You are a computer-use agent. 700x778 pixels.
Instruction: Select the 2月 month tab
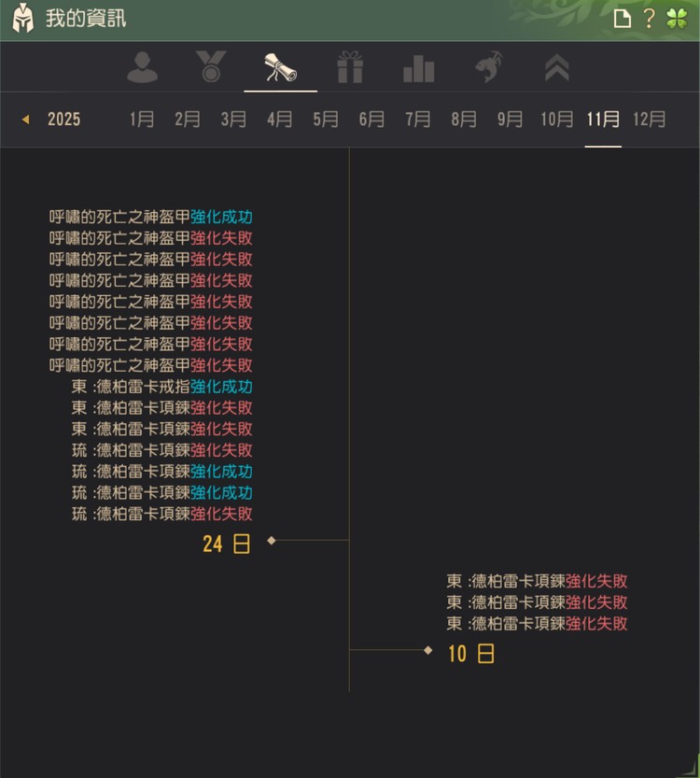click(x=188, y=120)
